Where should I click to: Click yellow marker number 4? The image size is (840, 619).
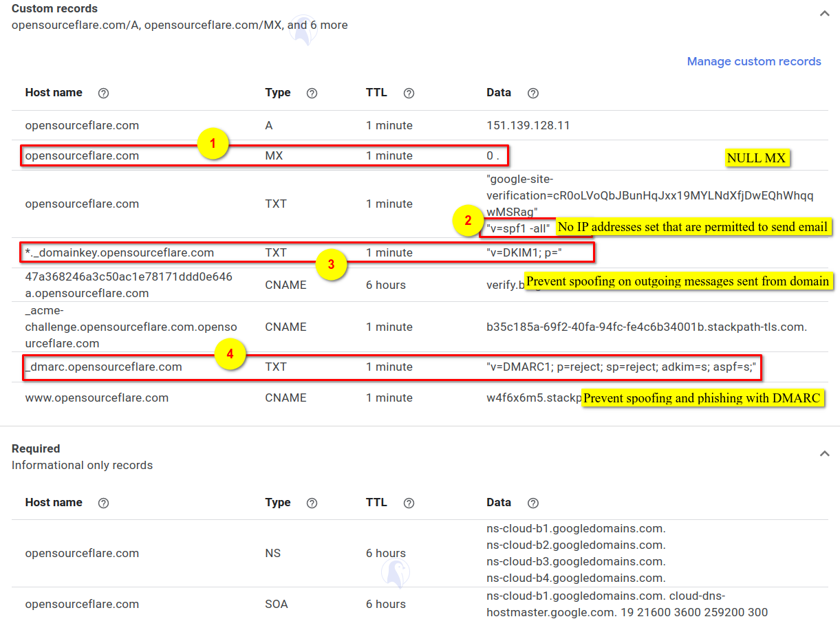[230, 354]
